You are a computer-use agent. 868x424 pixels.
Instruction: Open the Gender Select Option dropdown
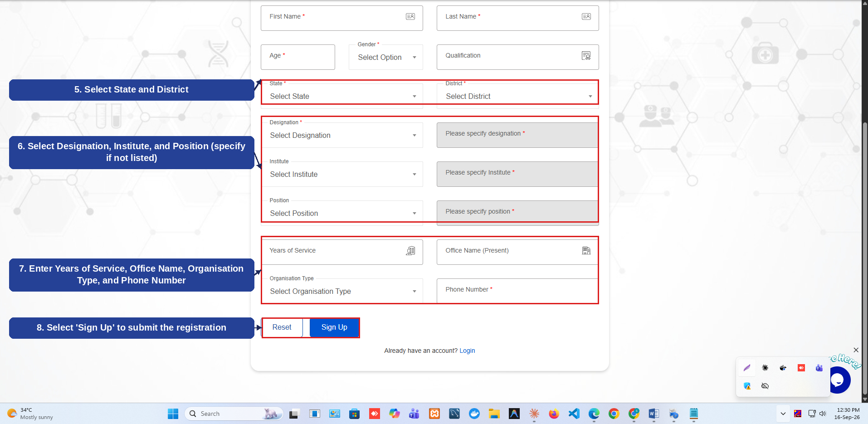(386, 57)
